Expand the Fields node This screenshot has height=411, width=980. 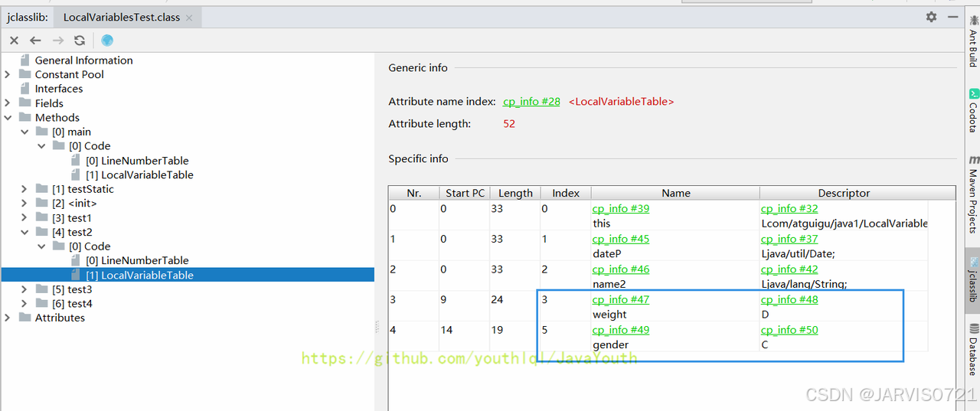tap(8, 103)
